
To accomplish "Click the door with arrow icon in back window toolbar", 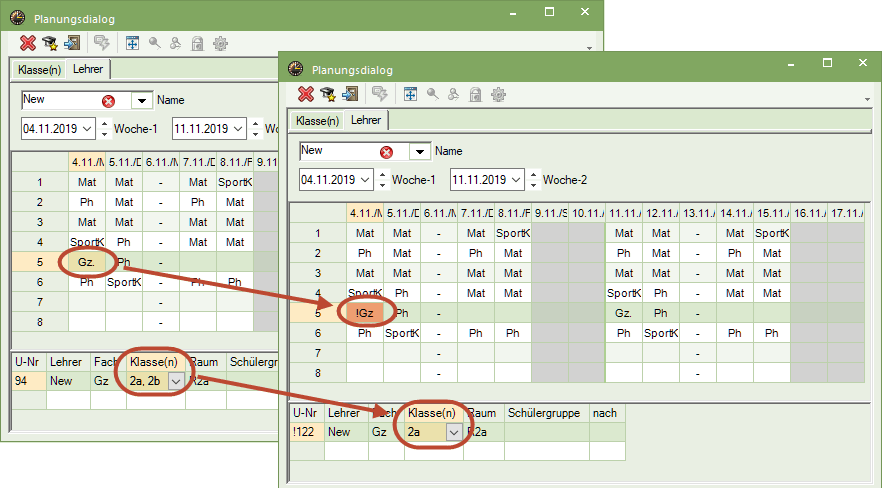I will 72,43.
